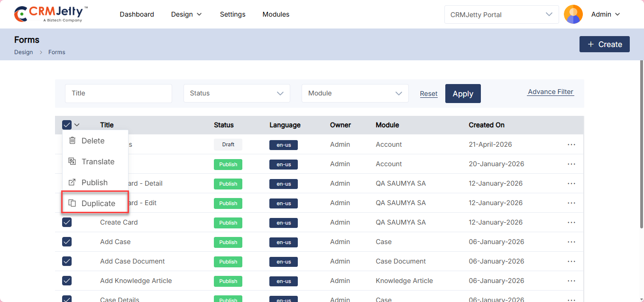Uncheck the select-all header checkbox

click(x=67, y=125)
